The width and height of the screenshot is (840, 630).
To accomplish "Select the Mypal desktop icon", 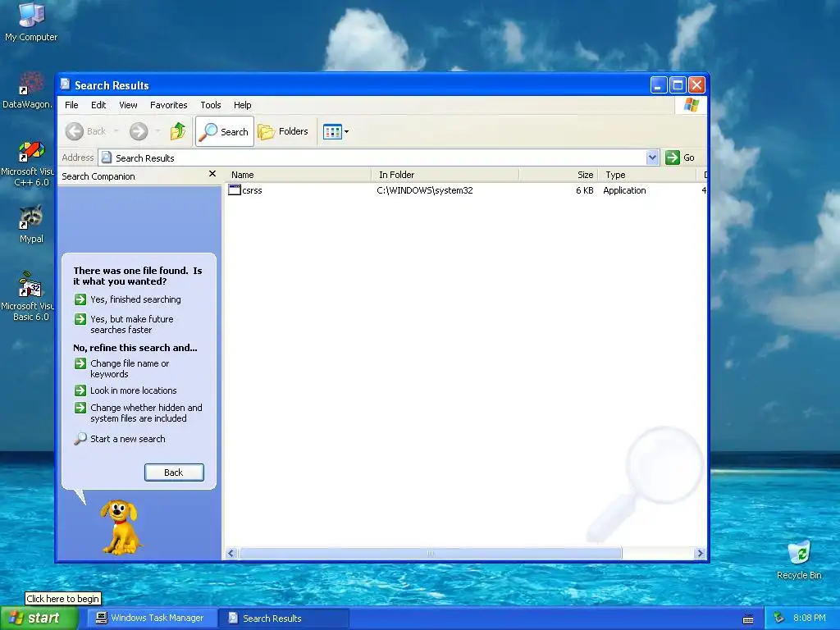I will (x=31, y=224).
